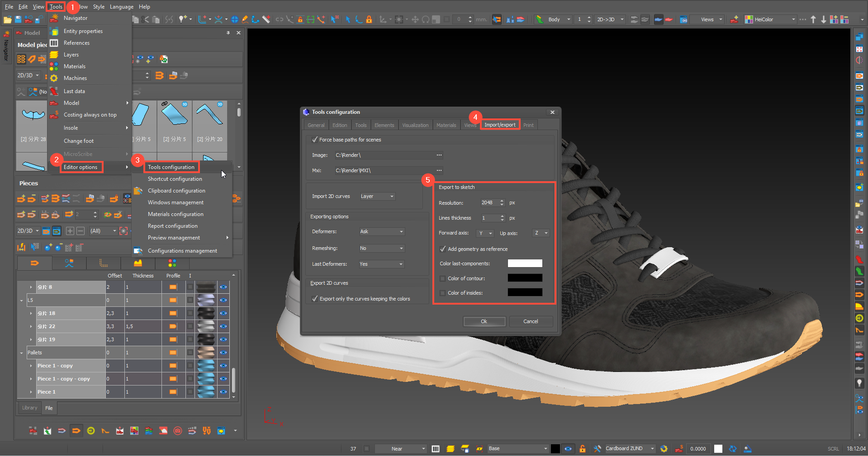868x456 pixels.
Task: Open the Import 2D curves Layer dropdown
Action: pyautogui.click(x=377, y=196)
